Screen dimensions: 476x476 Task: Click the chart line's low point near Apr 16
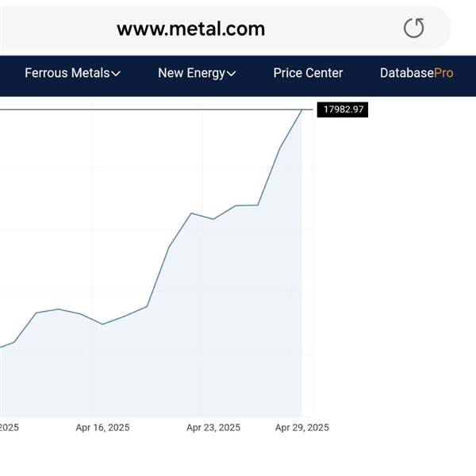point(102,324)
